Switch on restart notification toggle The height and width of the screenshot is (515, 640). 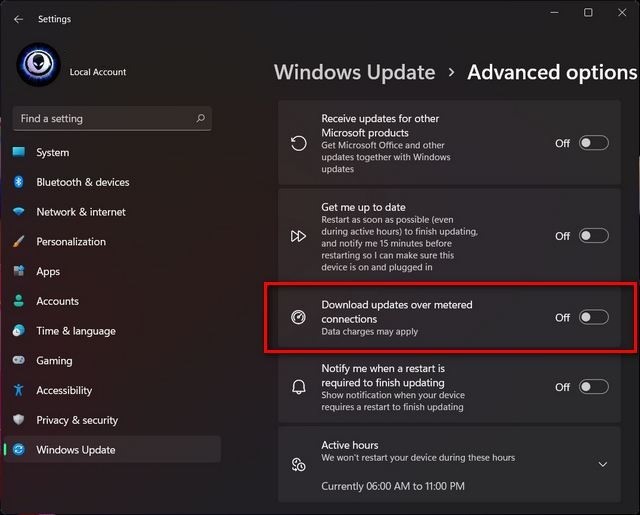(x=593, y=387)
